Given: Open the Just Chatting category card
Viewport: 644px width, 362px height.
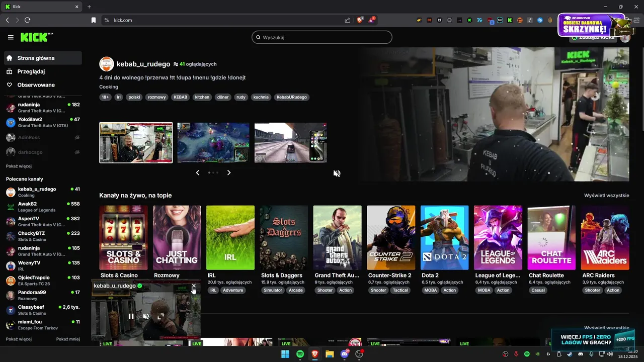Looking at the screenshot, I should click(177, 238).
